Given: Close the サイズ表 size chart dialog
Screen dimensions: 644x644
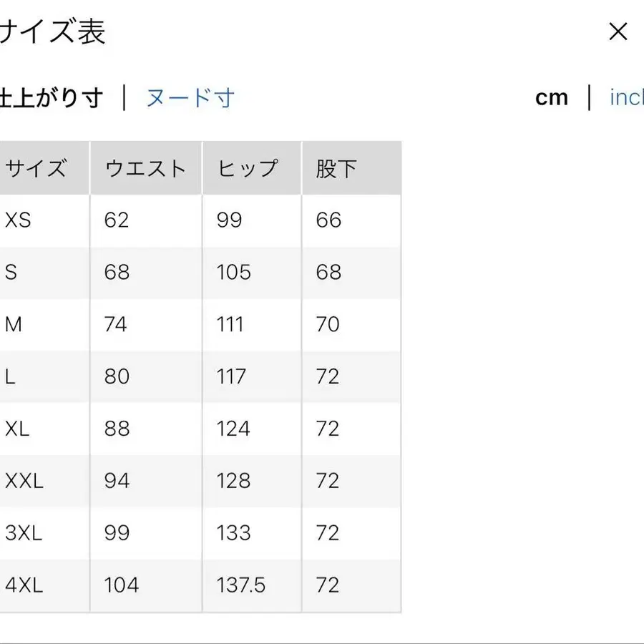Looking at the screenshot, I should tap(617, 31).
